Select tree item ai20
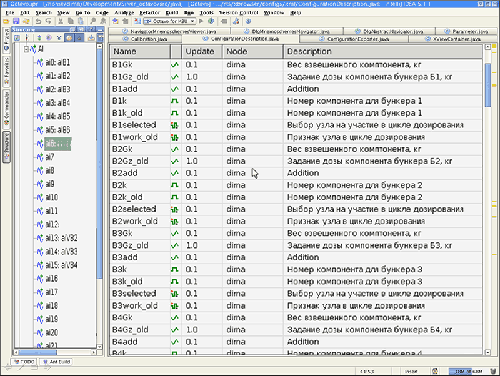Image resolution: width=500 pixels, height=376 pixels. tap(52, 333)
